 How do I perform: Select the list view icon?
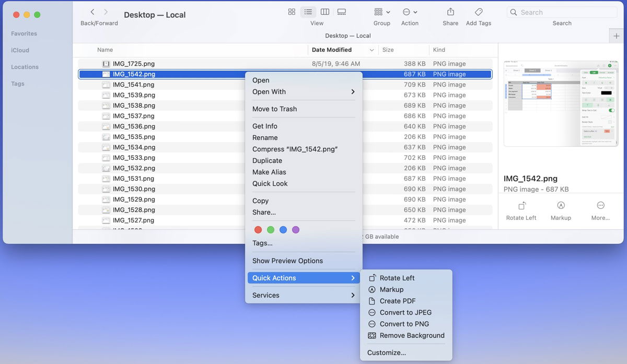(308, 11)
